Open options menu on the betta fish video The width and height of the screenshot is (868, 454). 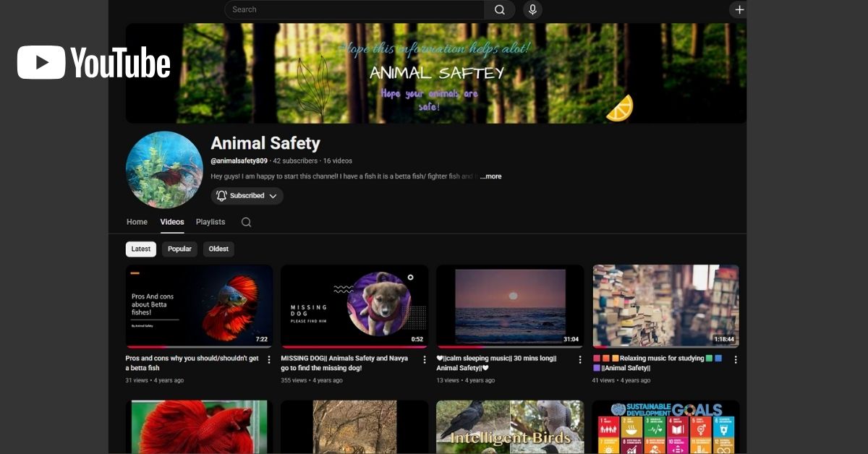tap(269, 359)
